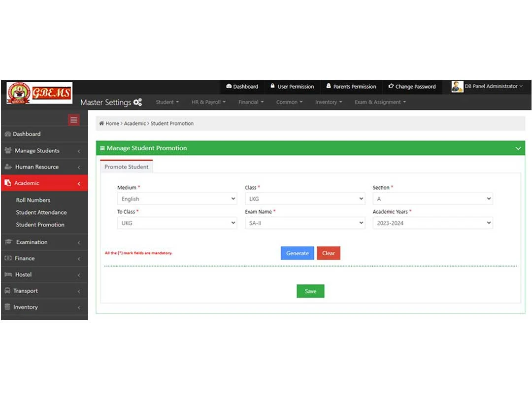Click the Generate button
This screenshot has height=399, width=532.
297,253
